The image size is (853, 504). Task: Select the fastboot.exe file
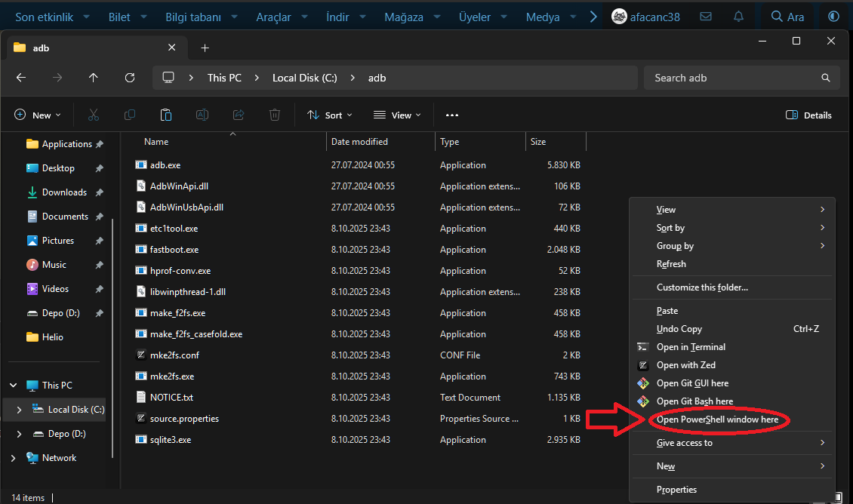[174, 250]
